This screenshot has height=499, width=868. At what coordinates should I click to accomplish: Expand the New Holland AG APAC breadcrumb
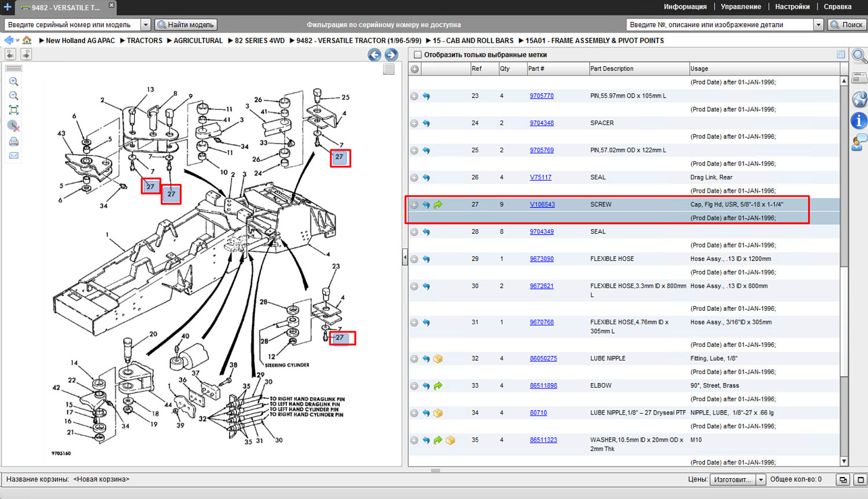[x=42, y=41]
